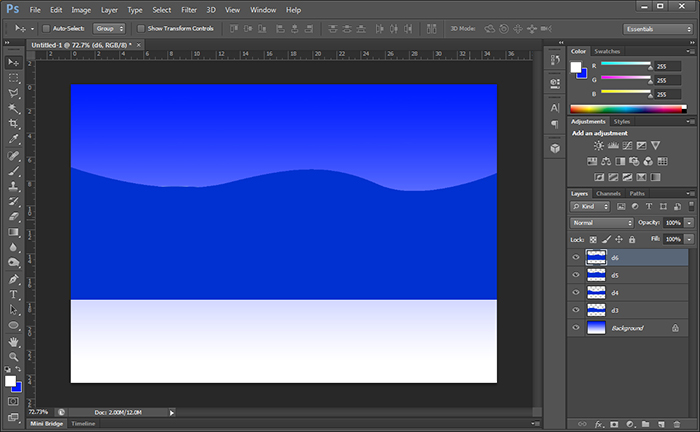Open the Swatches tab
Screen dimensions: 700x432
coord(607,50)
